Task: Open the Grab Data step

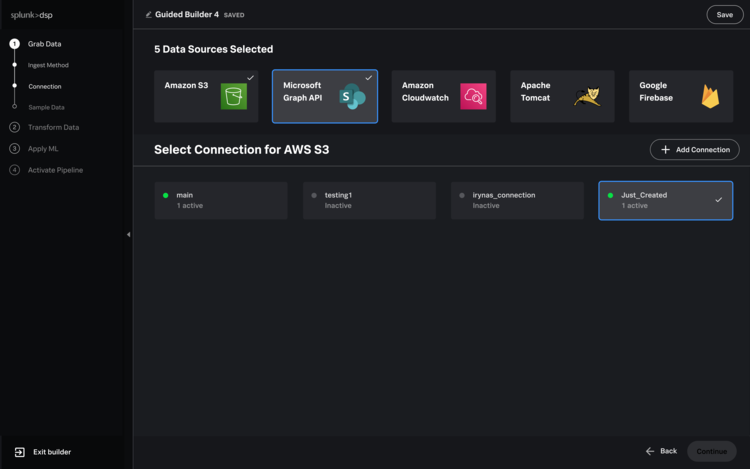Action: coord(44,44)
